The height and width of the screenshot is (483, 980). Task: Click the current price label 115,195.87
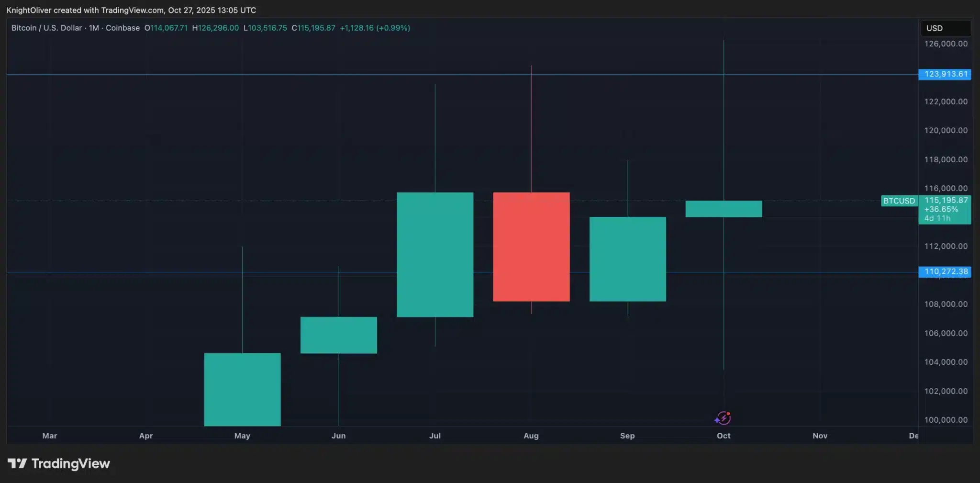coord(946,201)
